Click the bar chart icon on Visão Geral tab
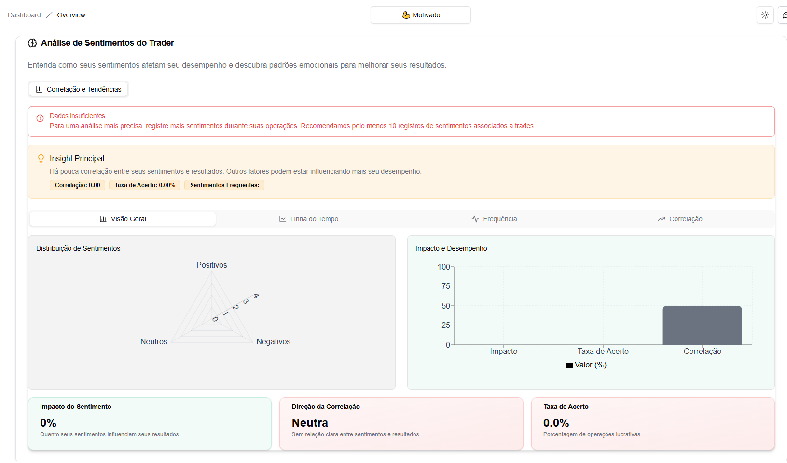This screenshot has height=463, width=787. tap(103, 219)
